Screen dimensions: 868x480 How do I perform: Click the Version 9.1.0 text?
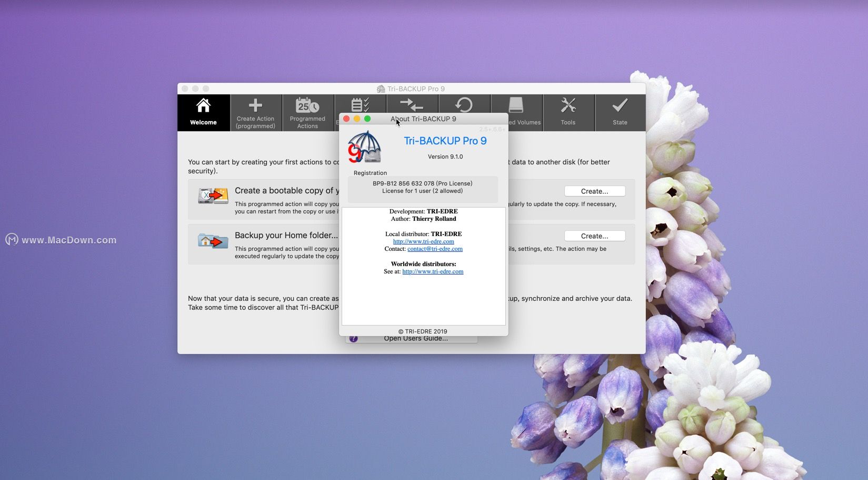pyautogui.click(x=445, y=156)
